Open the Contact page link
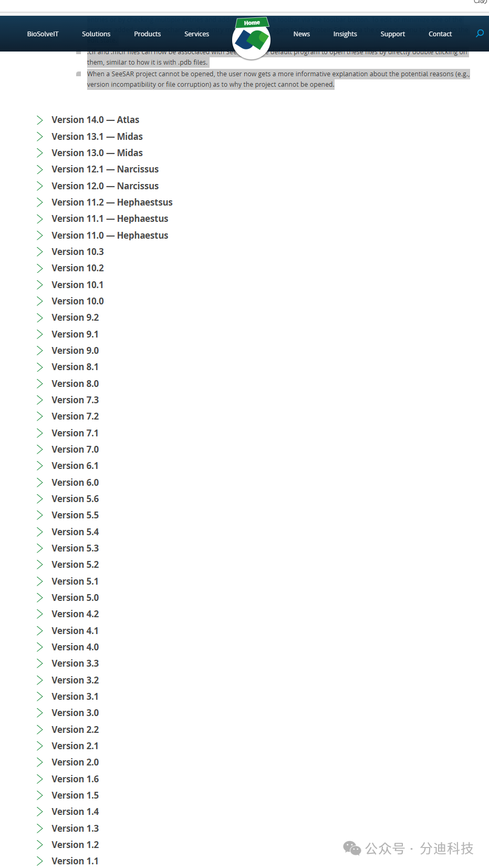Viewport: 489px width, 868px height. pos(440,34)
